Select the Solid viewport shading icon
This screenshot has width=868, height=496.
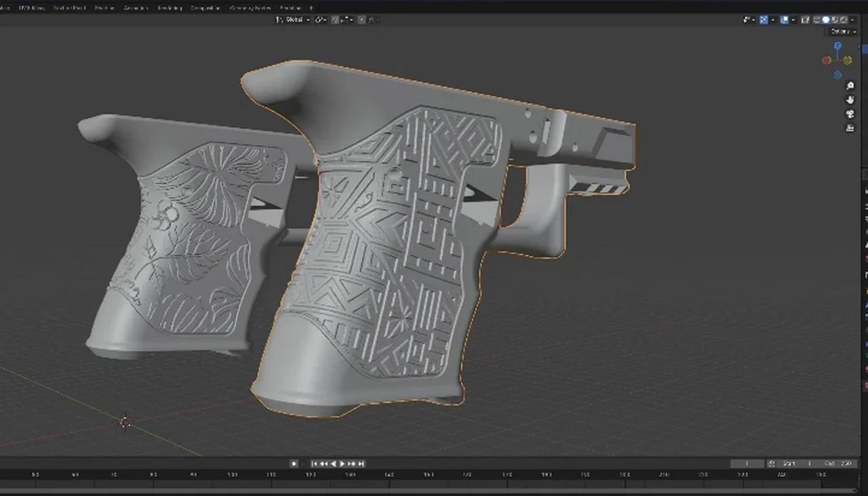point(826,19)
